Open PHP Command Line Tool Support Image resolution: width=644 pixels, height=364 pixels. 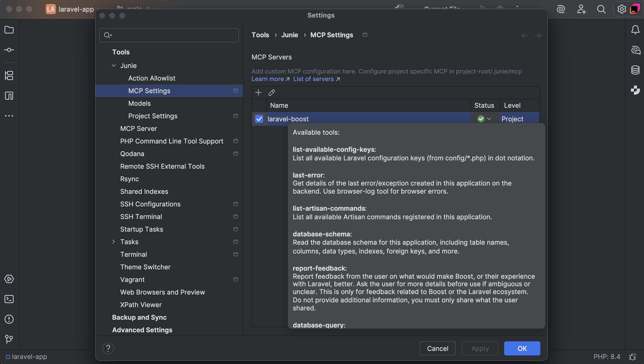tap(172, 141)
